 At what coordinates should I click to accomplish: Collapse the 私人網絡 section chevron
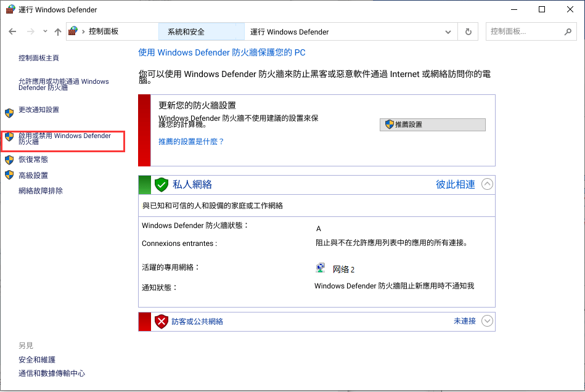click(487, 184)
